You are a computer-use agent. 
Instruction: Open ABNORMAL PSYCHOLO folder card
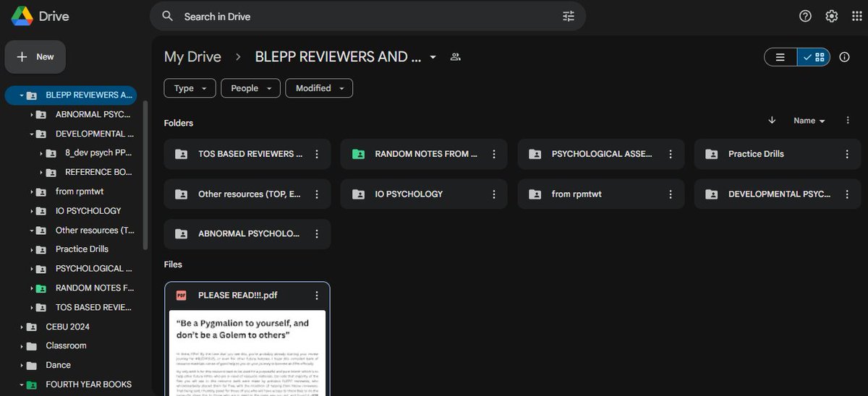pyautogui.click(x=247, y=234)
